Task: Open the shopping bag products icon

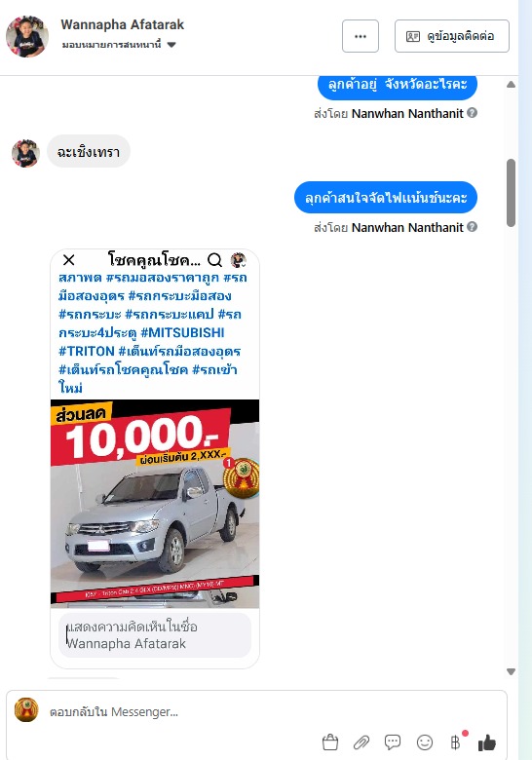Action: point(330,742)
